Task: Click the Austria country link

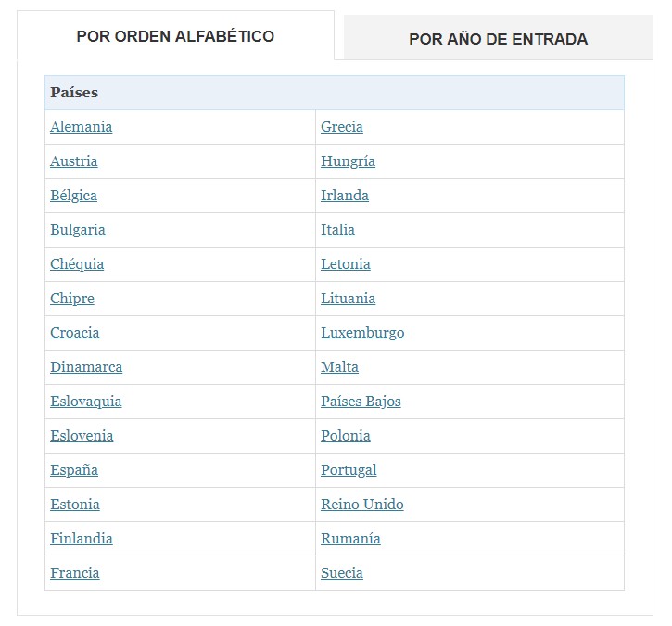Action: (74, 161)
